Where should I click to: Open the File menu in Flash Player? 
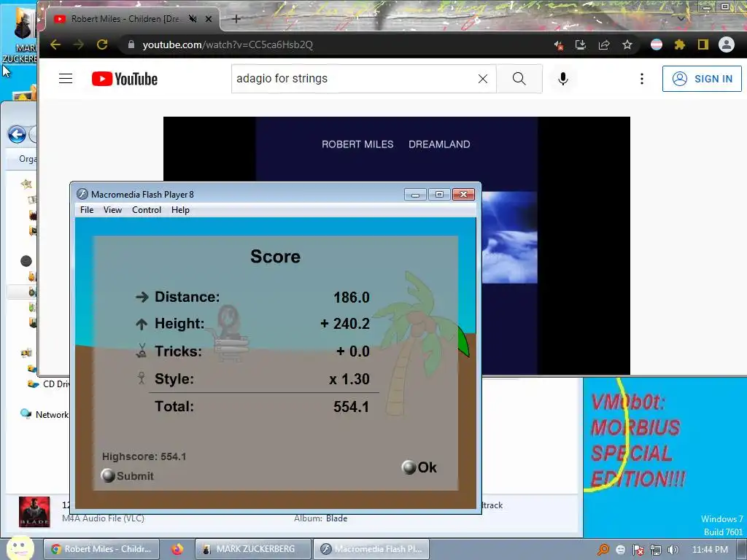coord(87,210)
